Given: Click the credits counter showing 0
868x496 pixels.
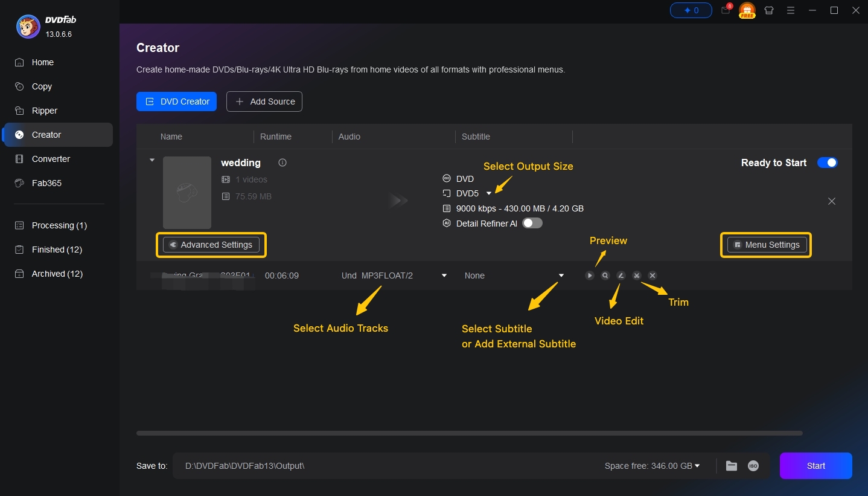Looking at the screenshot, I should (691, 10).
